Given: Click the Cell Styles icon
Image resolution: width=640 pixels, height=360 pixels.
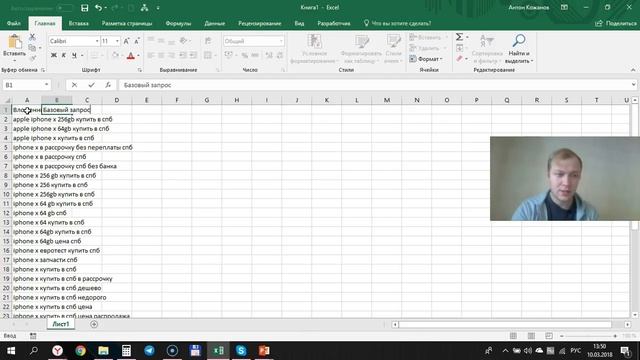Looking at the screenshot, I should click(x=393, y=42).
